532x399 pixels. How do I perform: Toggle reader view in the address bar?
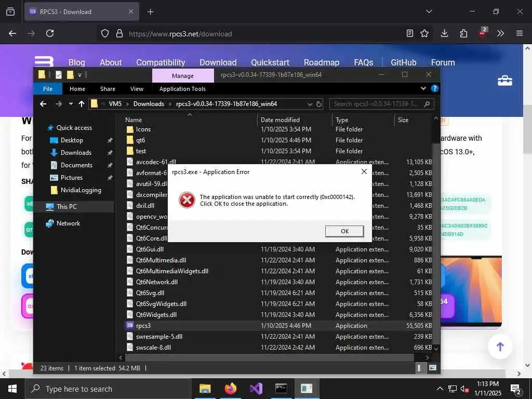click(410, 33)
